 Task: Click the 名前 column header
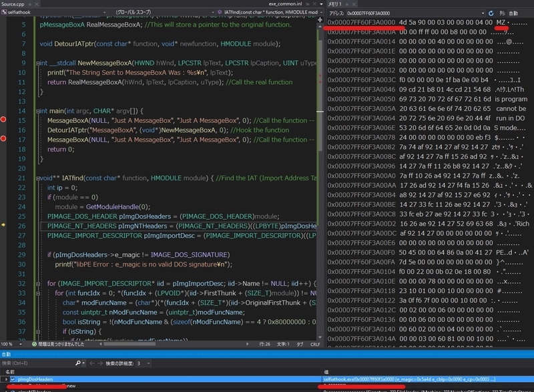coord(10,372)
